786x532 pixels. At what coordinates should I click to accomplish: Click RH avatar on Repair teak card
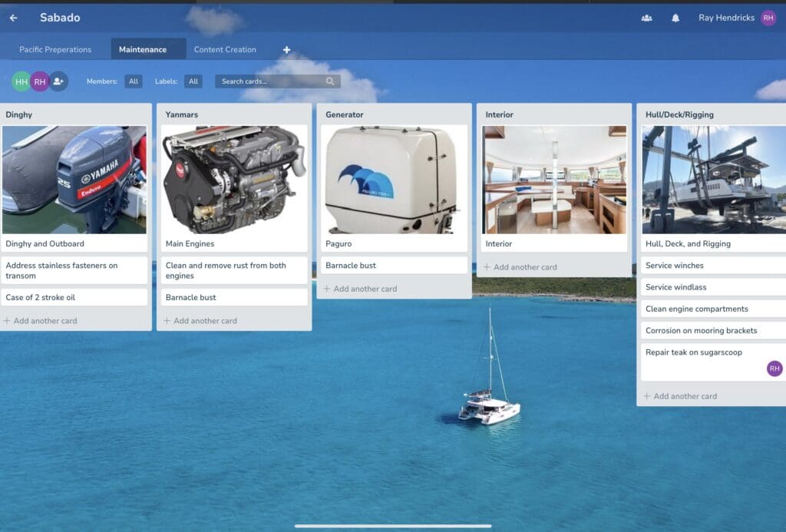pos(774,369)
